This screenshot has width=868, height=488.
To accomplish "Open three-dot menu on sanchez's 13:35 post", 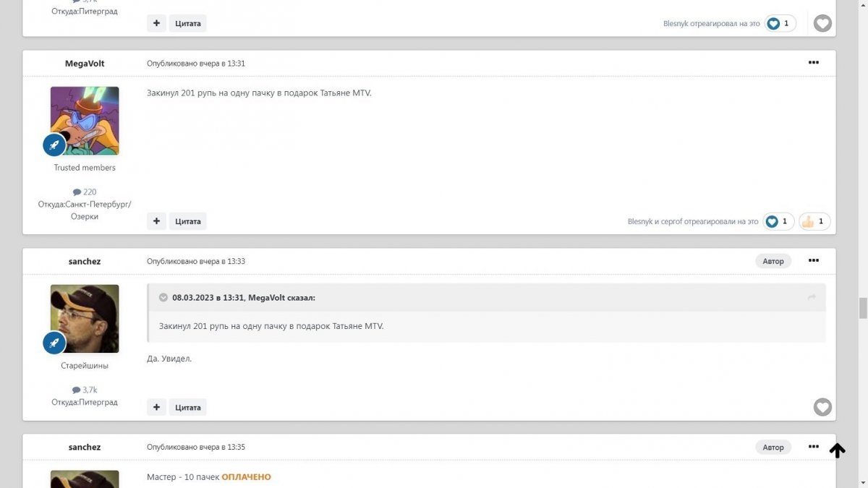I will click(x=814, y=447).
